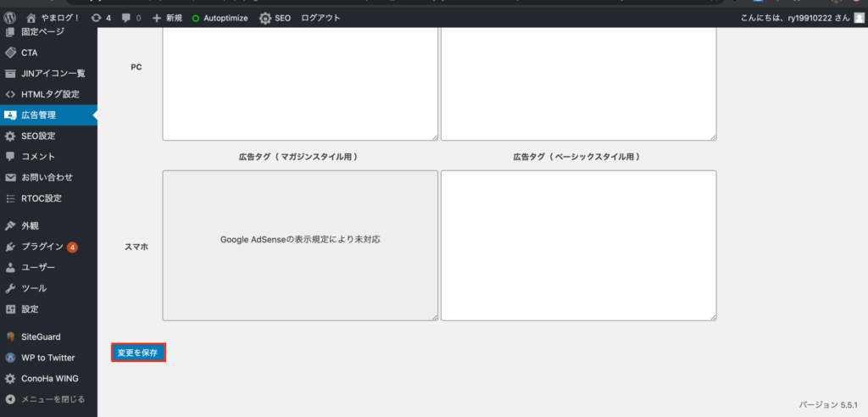This screenshot has width=868, height=417.
Task: Click the プラグイン plug icon
Action: click(x=10, y=247)
